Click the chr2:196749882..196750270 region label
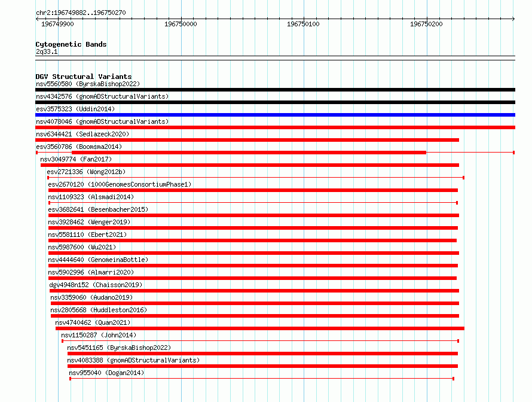Viewport: 532px width, 402px height. click(x=81, y=13)
